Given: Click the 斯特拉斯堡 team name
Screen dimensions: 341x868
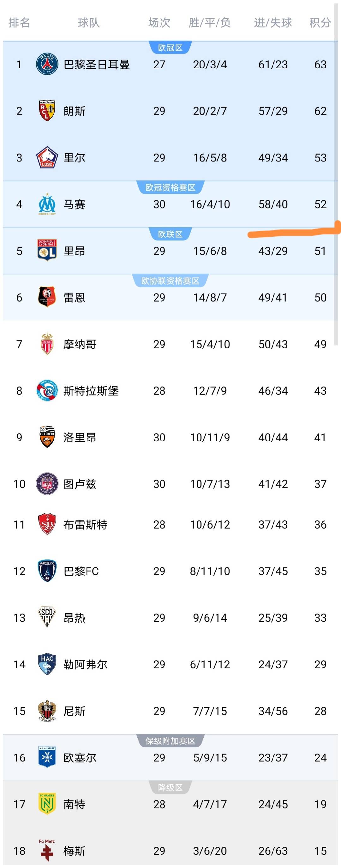Looking at the screenshot, I should (x=91, y=391).
